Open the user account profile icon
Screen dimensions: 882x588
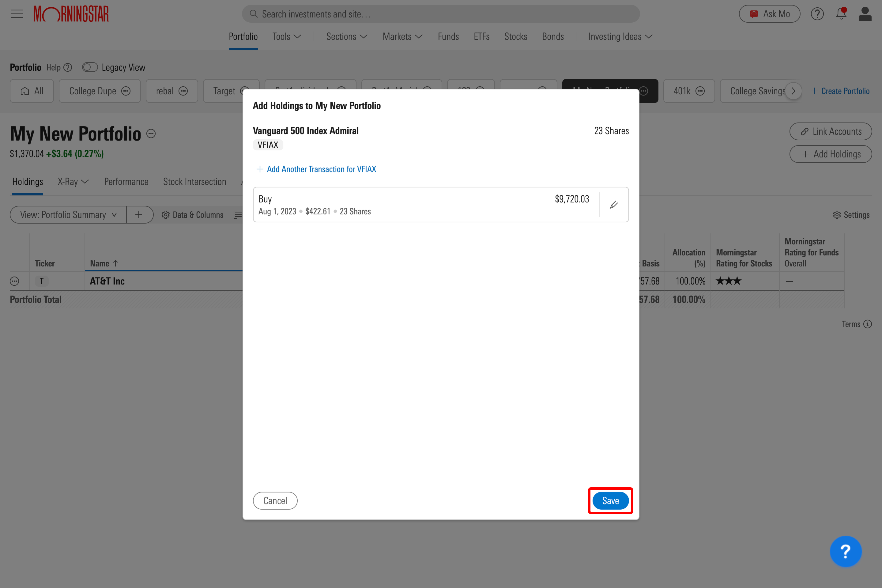coord(865,14)
